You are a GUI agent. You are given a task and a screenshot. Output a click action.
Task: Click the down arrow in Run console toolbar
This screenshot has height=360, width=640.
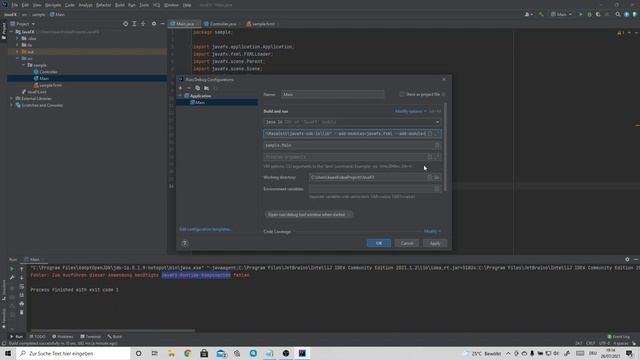point(22,278)
